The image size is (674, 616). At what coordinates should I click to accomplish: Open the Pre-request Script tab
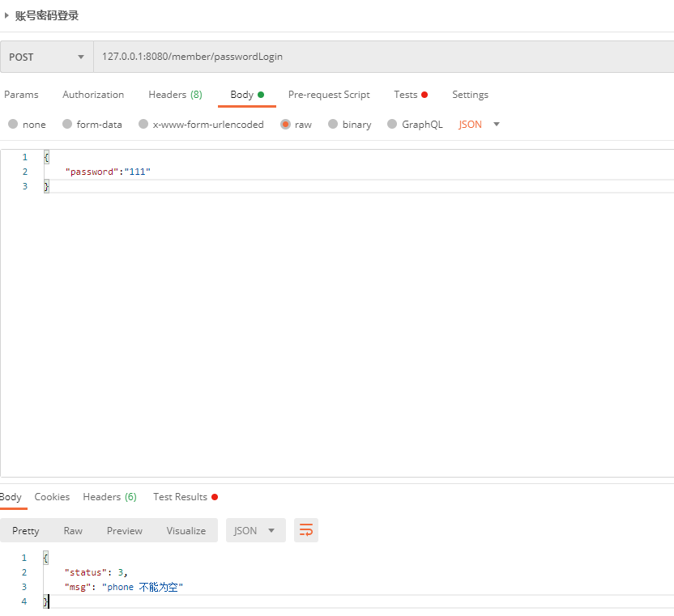tap(329, 95)
